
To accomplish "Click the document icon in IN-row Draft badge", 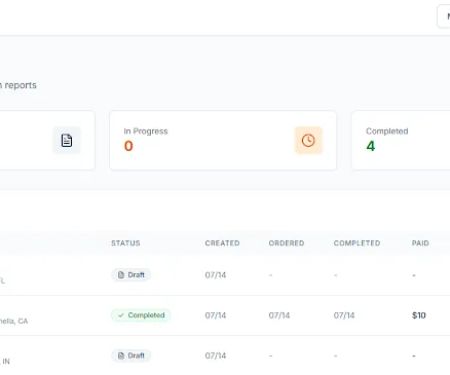I will click(x=121, y=356).
